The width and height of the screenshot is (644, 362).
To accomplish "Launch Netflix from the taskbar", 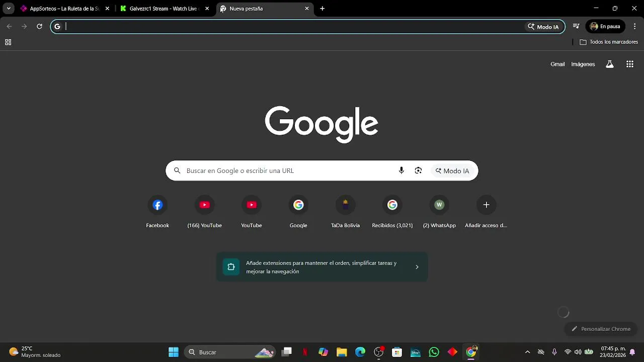I will [305, 352].
